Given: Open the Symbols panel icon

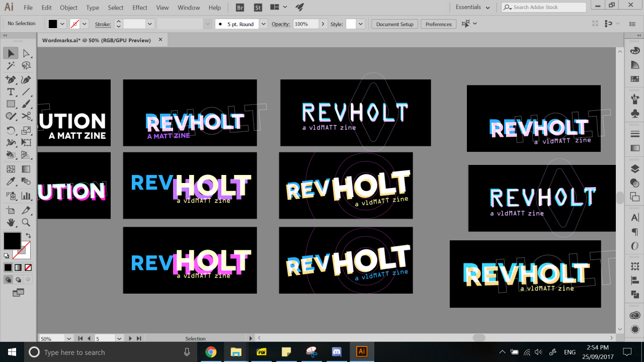Looking at the screenshot, I should point(634,113).
